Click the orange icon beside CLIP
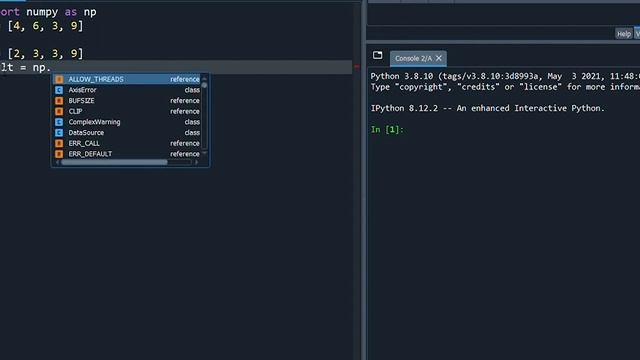 click(59, 111)
